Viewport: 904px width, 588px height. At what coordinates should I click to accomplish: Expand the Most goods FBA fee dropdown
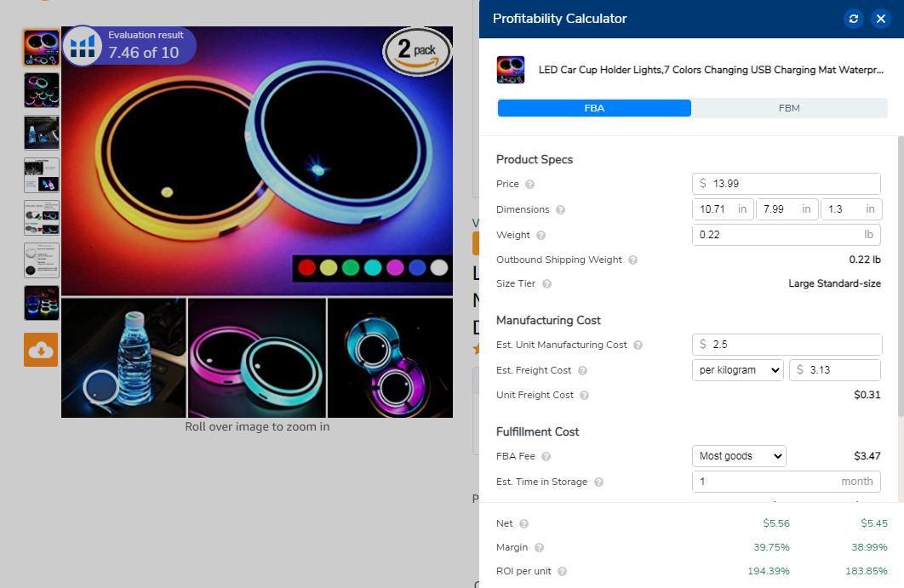click(739, 456)
